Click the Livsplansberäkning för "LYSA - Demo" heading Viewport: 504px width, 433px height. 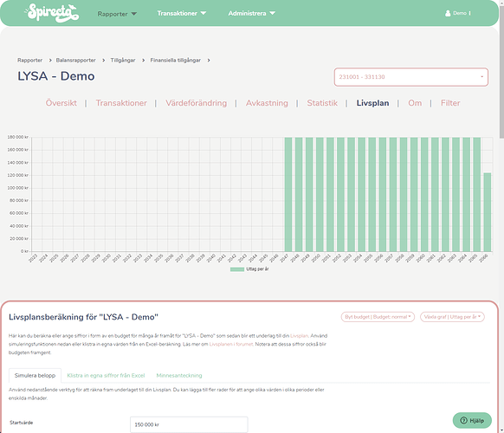tap(84, 317)
